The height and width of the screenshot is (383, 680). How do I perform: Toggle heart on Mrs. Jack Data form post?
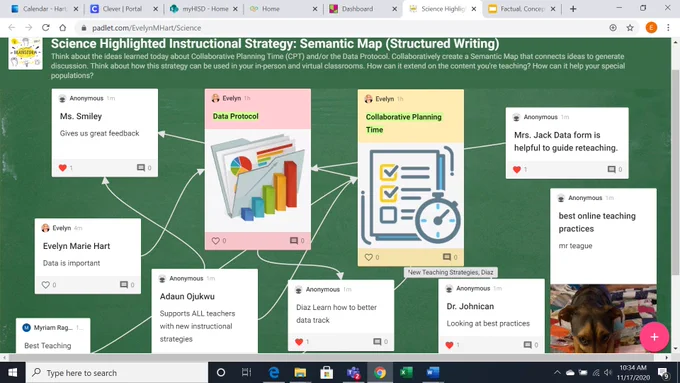(517, 170)
